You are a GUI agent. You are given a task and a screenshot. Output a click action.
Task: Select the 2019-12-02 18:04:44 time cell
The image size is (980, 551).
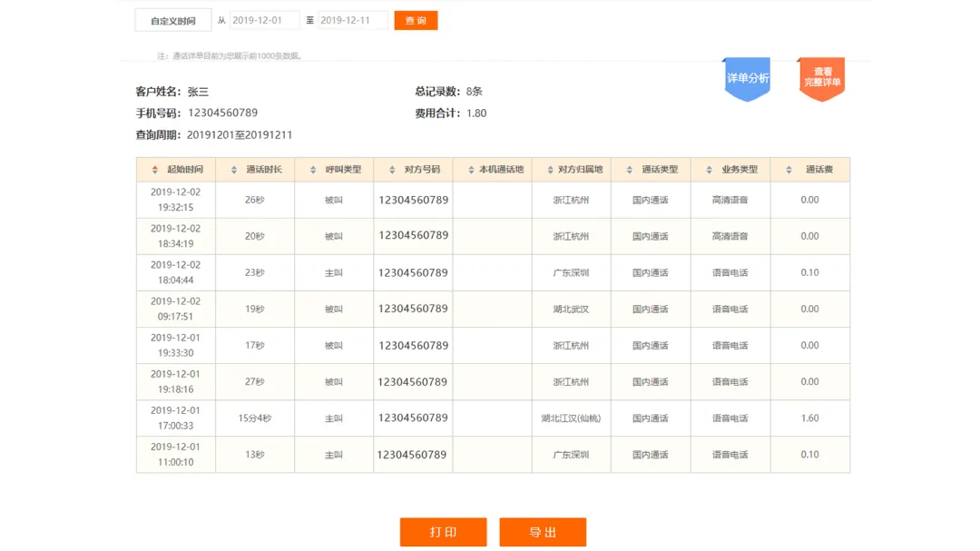(x=176, y=272)
